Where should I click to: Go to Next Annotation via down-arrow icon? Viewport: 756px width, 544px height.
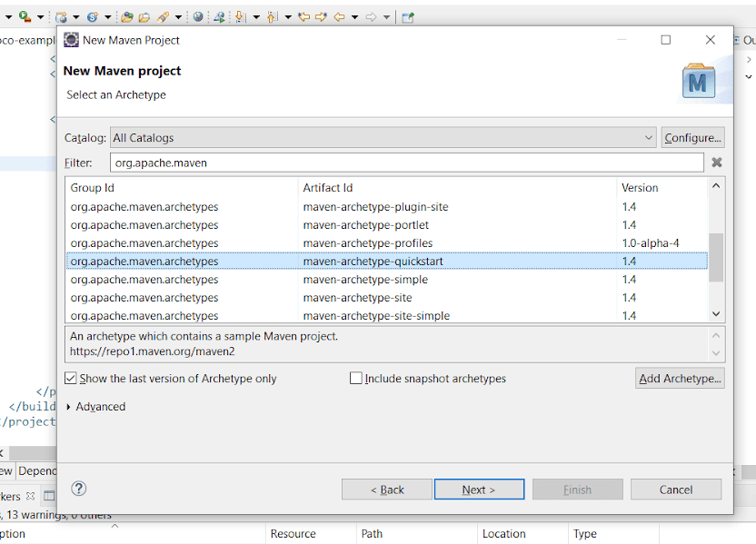point(241,17)
